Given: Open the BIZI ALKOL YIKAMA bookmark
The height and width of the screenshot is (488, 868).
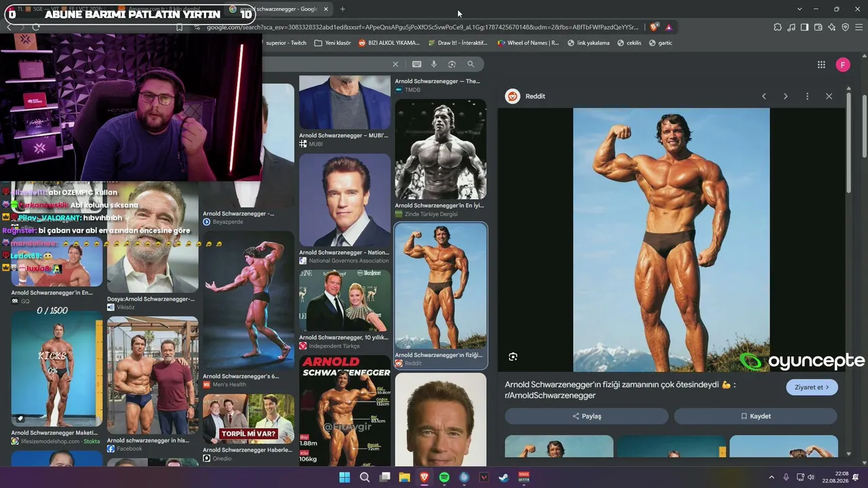Looking at the screenshot, I should 389,43.
